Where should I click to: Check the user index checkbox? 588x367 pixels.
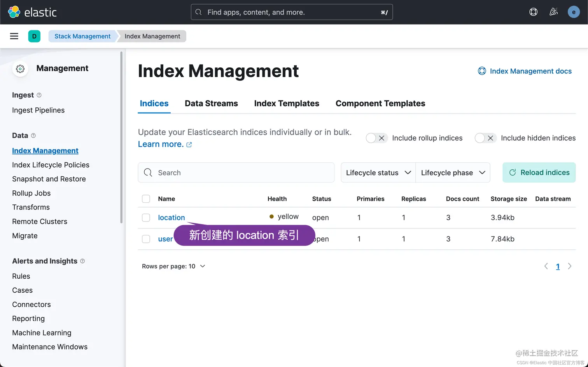[146, 239]
